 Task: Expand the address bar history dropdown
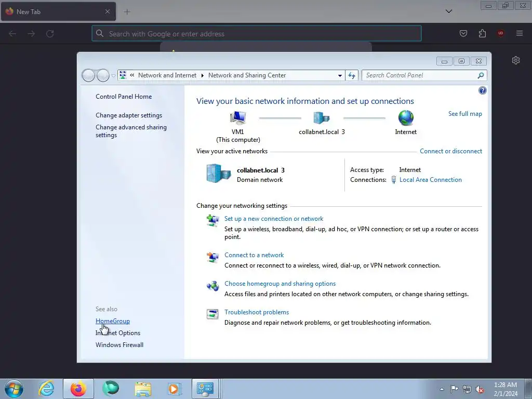point(340,75)
